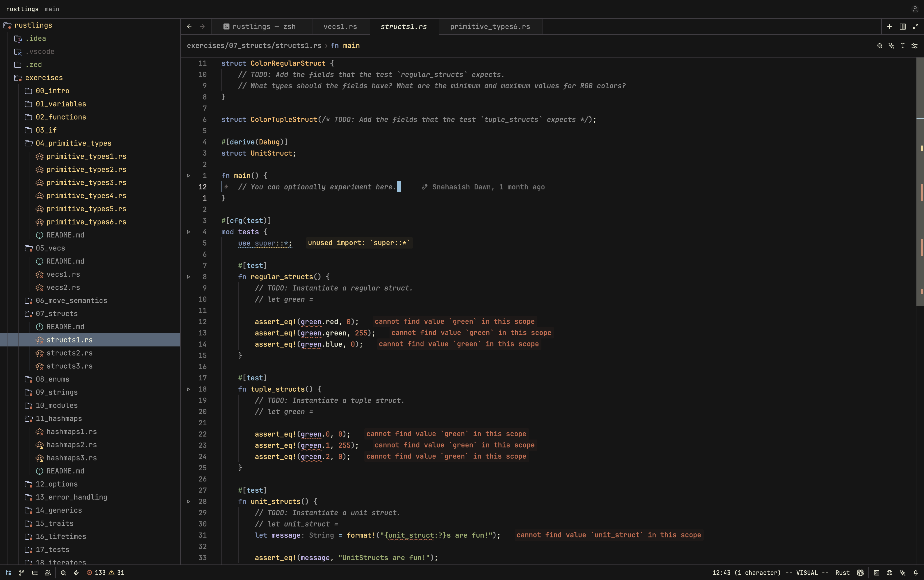This screenshot has height=580, width=924.
Task: Click the inline assist sparkle in editor toolbar
Action: coord(891,46)
